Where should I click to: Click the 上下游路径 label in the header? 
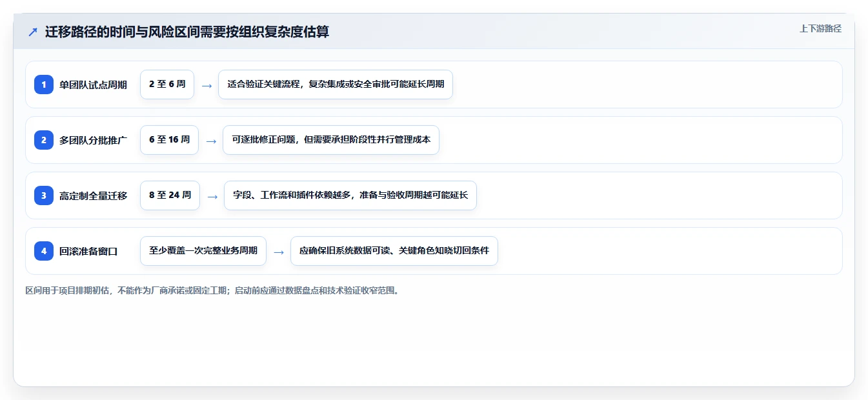click(x=820, y=28)
